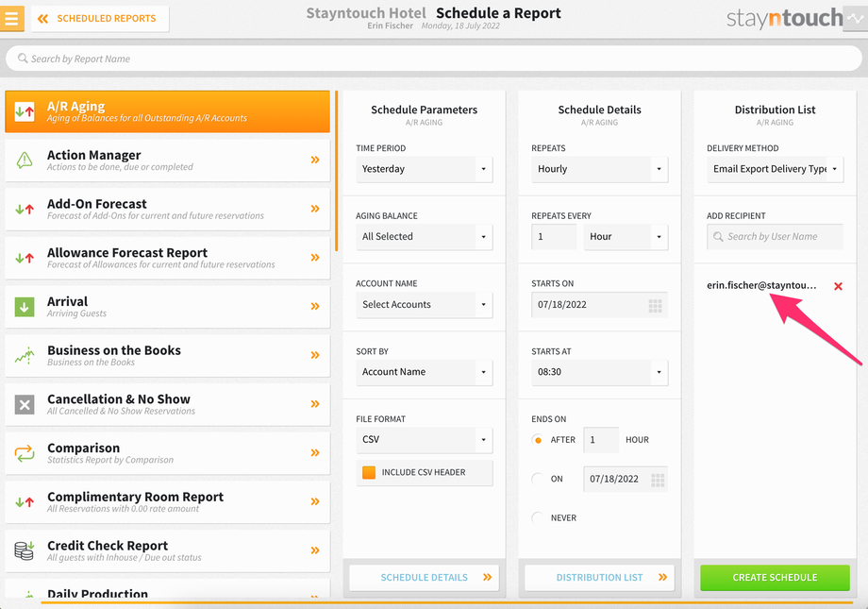Toggle the Include CSV Header checkbox

[369, 472]
